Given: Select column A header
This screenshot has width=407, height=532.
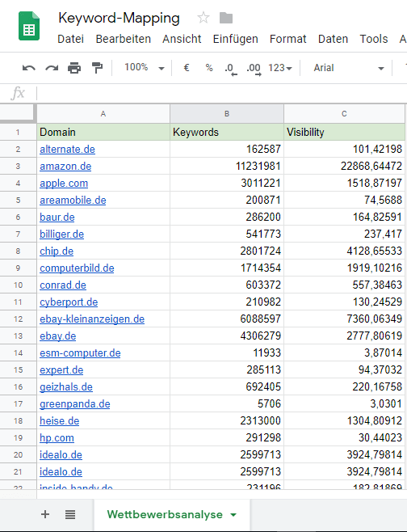Looking at the screenshot, I should coord(103,114).
